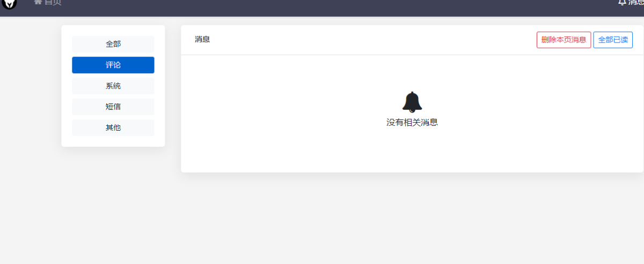Click the home icon in navbar

38,2
